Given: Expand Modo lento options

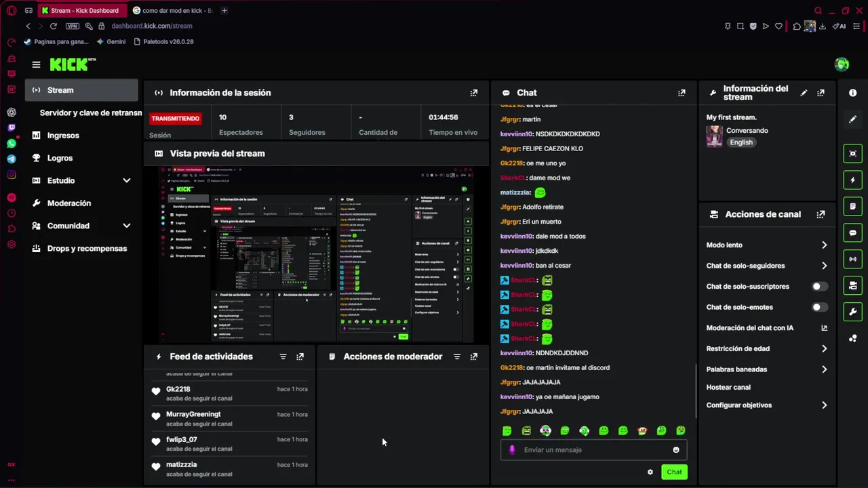Looking at the screenshot, I should (824, 245).
